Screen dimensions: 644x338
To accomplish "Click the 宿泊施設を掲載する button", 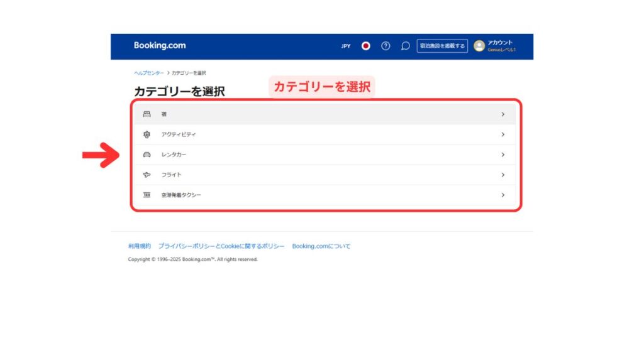I will click(442, 46).
